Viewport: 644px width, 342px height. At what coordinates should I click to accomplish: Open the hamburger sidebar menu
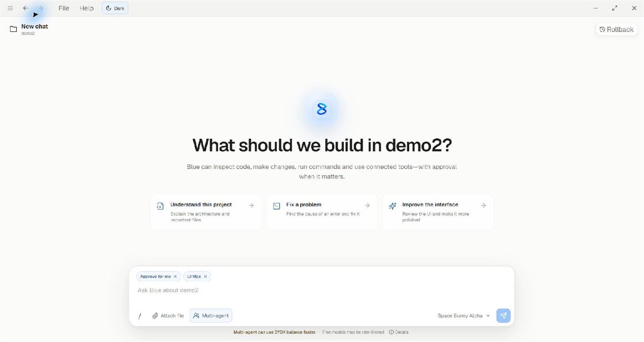click(10, 8)
